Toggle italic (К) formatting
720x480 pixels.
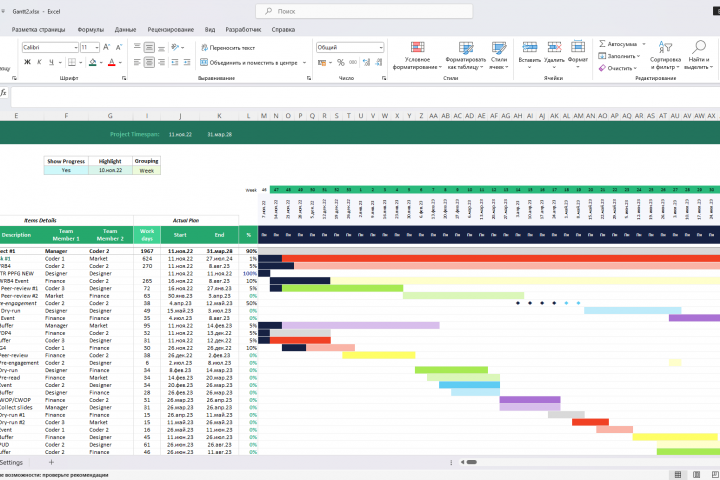[39, 62]
